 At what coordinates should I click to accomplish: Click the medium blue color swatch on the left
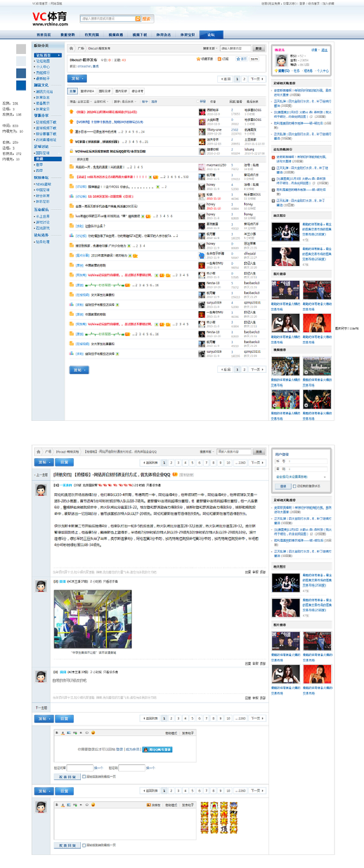pyautogui.click(x=21, y=73)
